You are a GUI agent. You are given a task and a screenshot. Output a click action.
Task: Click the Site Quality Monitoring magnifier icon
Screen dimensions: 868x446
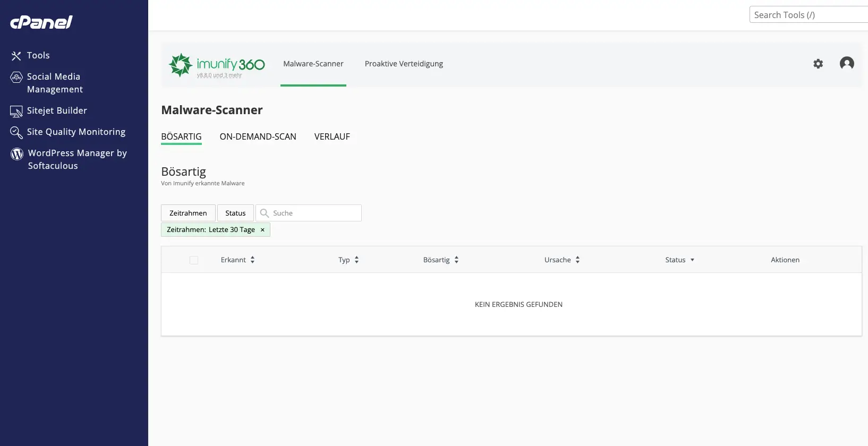tap(16, 132)
